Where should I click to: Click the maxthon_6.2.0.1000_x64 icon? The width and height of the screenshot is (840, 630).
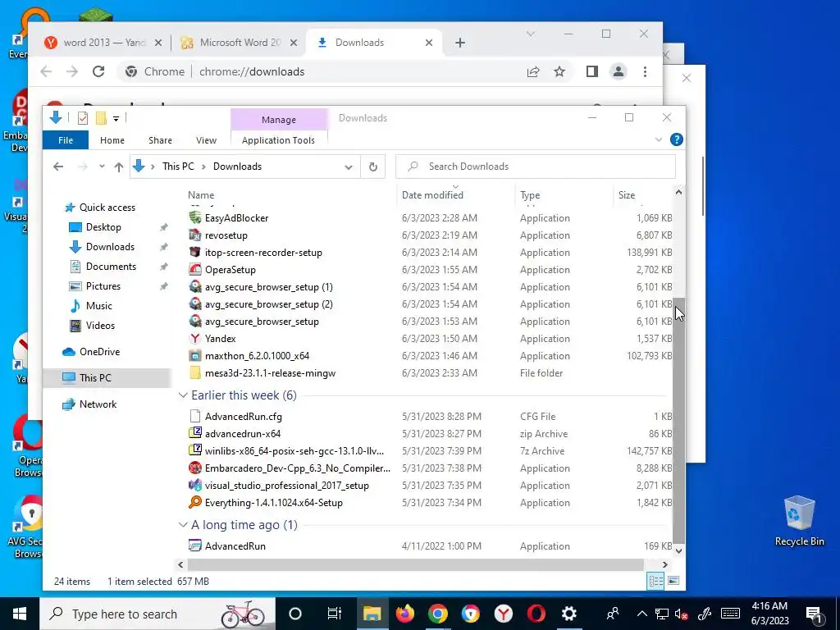tap(195, 356)
